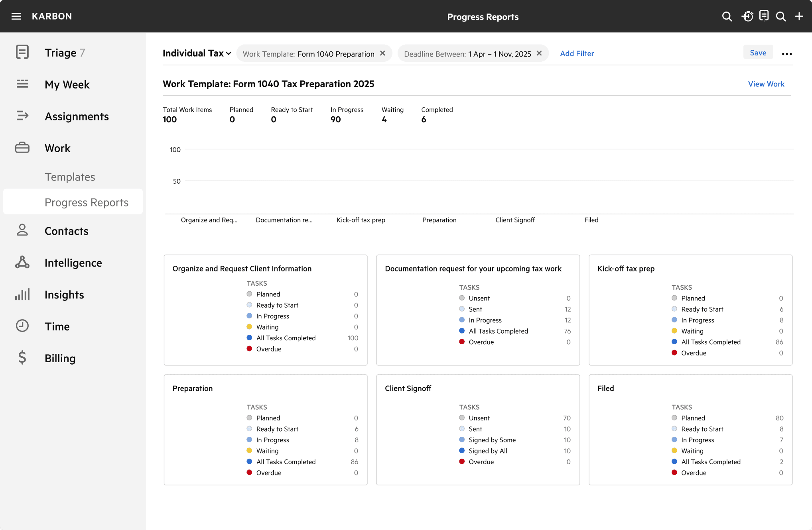This screenshot has height=530, width=812.
Task: Start the timer using the stopwatch icon
Action: click(747, 16)
